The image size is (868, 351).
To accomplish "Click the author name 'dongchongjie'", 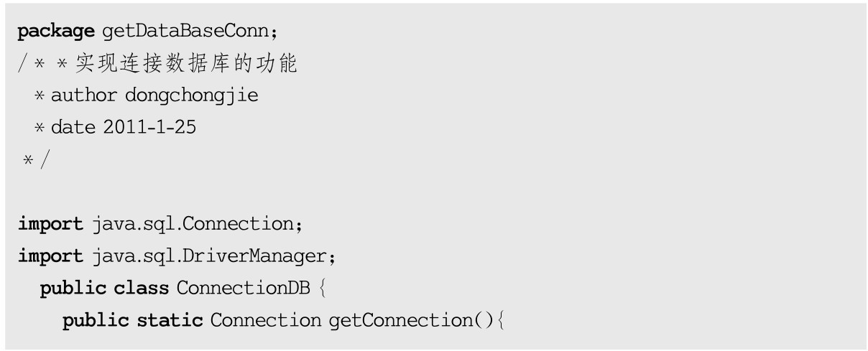I will point(191,95).
